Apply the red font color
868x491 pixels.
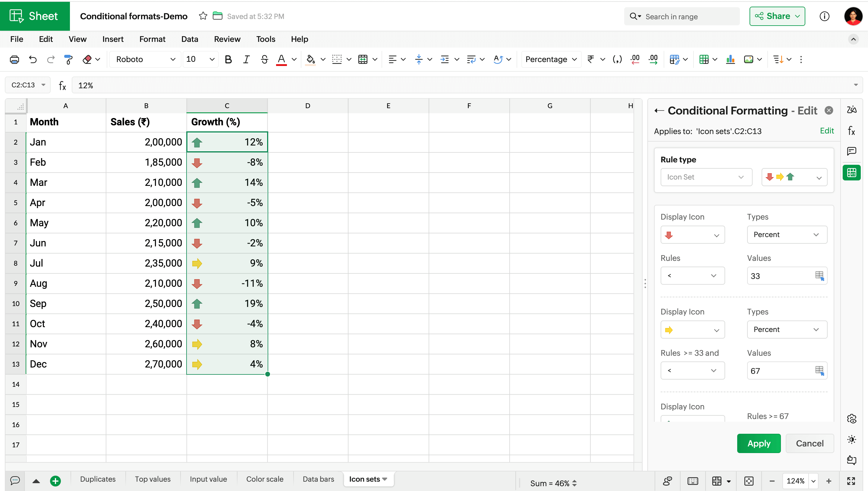pyautogui.click(x=281, y=59)
